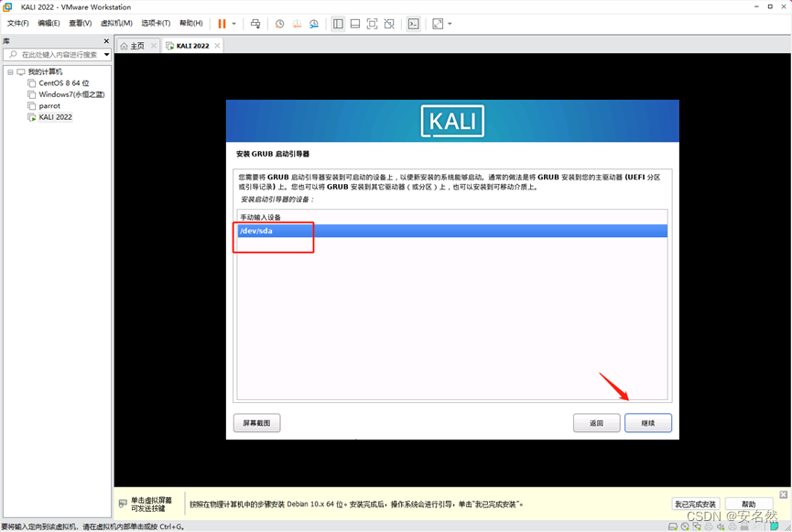Collapse the 我的计算机 tree node
The height and width of the screenshot is (532, 792).
click(x=10, y=71)
